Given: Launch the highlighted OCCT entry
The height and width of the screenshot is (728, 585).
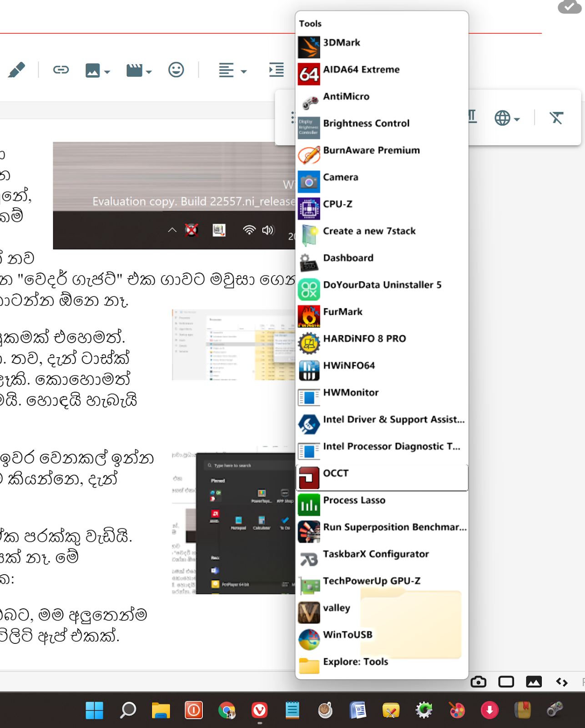Looking at the screenshot, I should tap(382, 477).
